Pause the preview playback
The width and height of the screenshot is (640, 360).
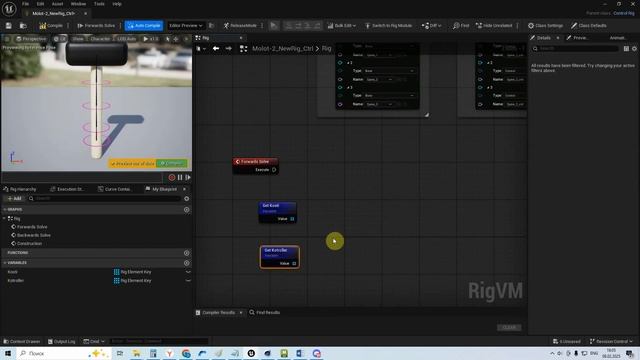tap(180, 177)
